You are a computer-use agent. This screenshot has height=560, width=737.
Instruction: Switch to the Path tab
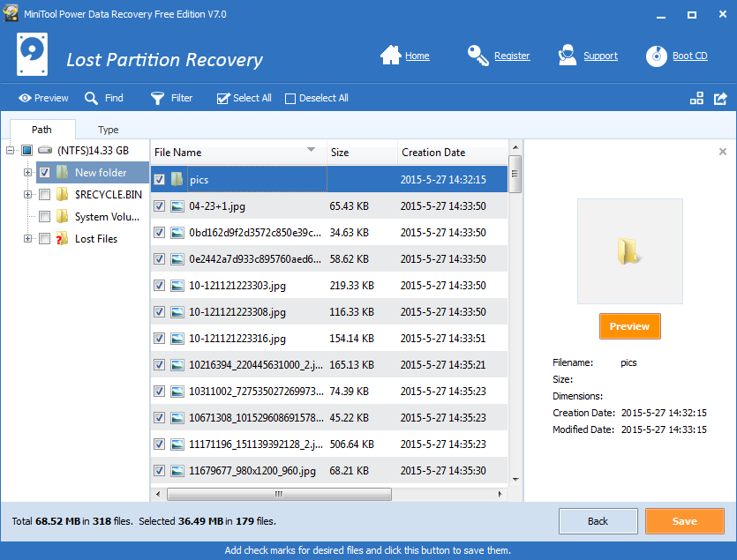(x=41, y=129)
